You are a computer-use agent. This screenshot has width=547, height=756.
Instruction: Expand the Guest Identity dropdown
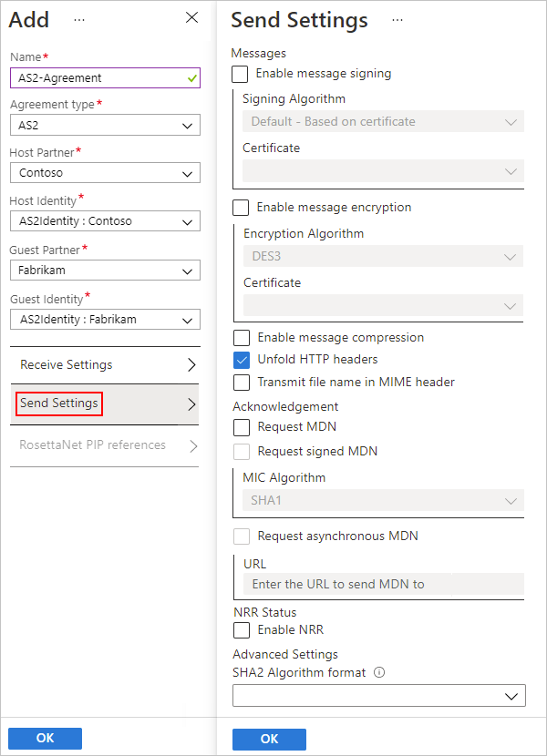tap(105, 320)
